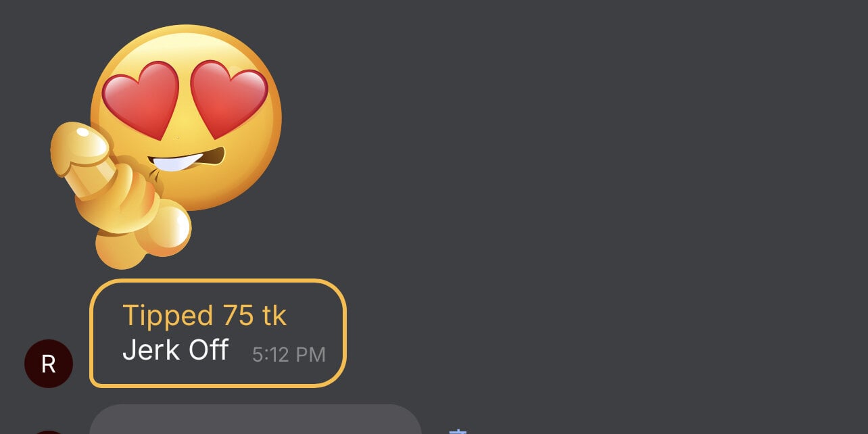Screen dimensions: 868x434
Task: Click the small blue icon beside gray bubble
Action: pos(458,431)
